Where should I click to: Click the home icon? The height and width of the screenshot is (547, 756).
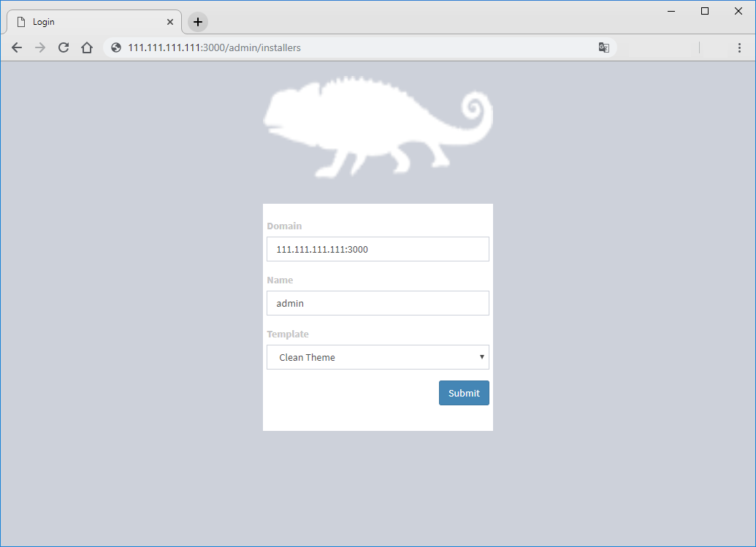pyautogui.click(x=87, y=47)
